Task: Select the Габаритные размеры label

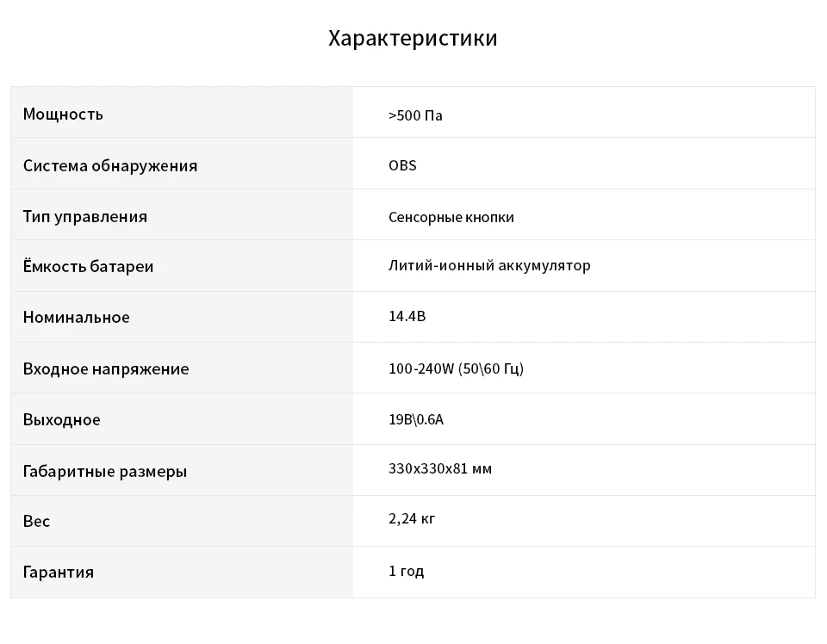Action: click(104, 471)
